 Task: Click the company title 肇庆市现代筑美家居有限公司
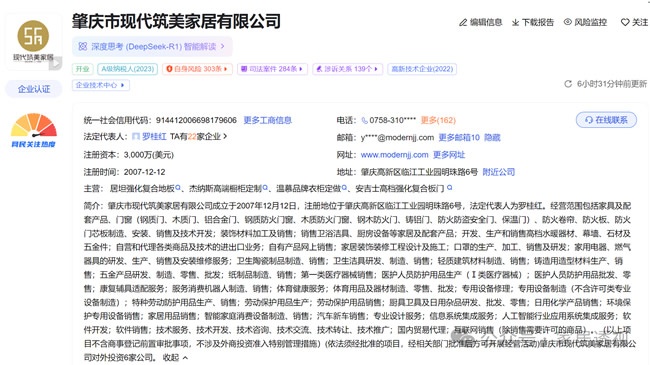click(177, 21)
